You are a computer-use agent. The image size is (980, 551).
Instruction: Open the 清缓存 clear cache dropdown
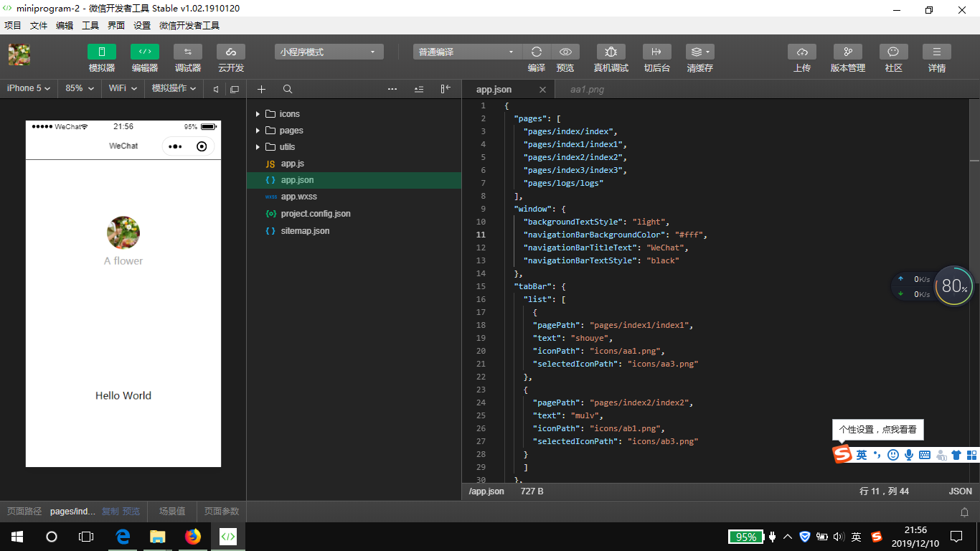(x=700, y=52)
